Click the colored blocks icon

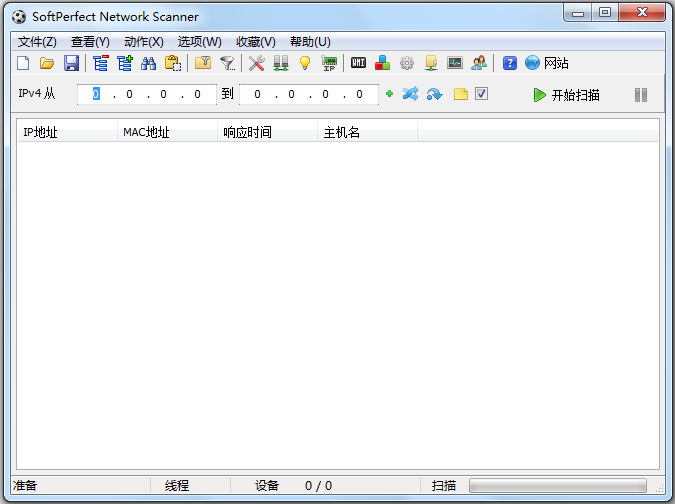click(x=382, y=63)
